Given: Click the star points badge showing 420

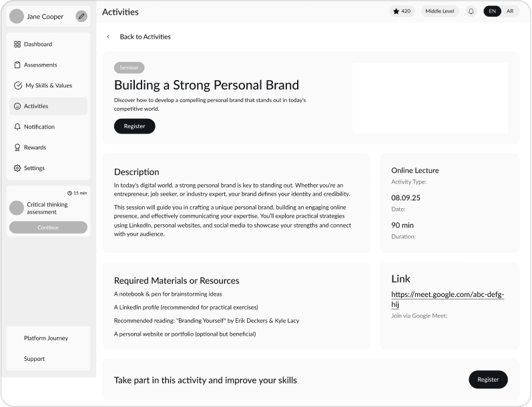Looking at the screenshot, I should [x=402, y=11].
